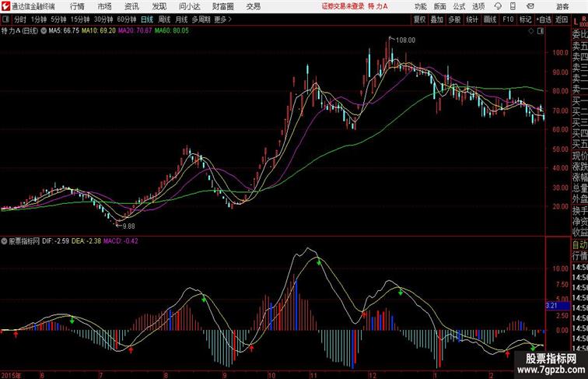The image size is (588, 379).
Task: Click the 多股 multi-stock button
Action: coord(454,19)
